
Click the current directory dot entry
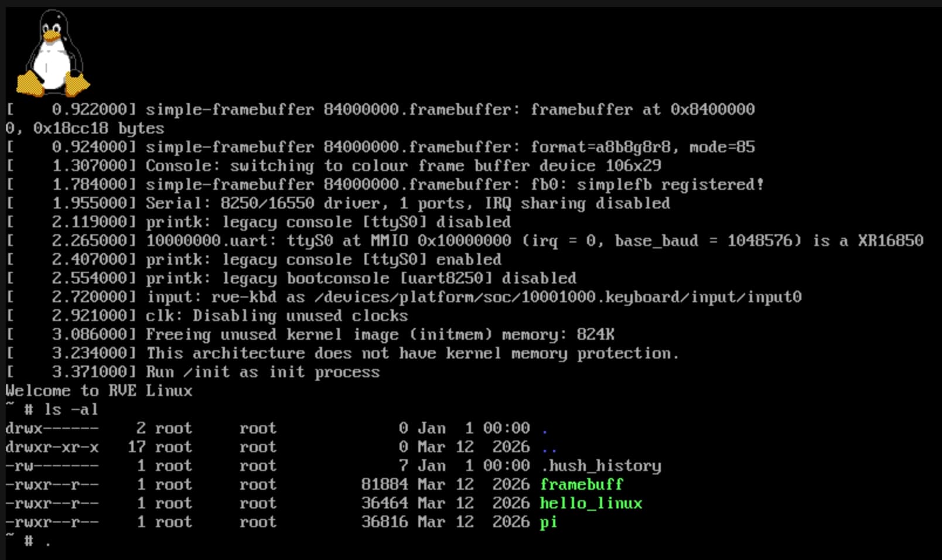545,428
